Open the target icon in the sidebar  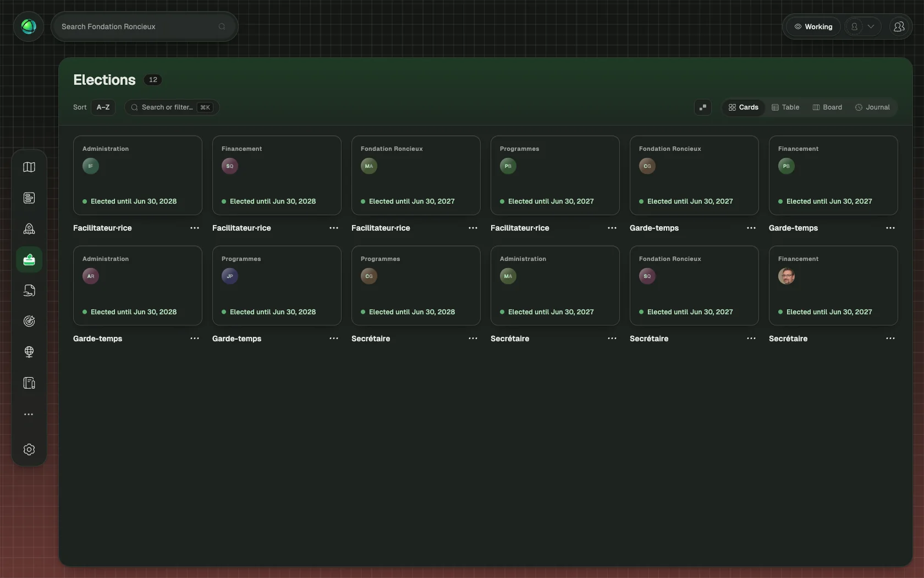point(29,321)
